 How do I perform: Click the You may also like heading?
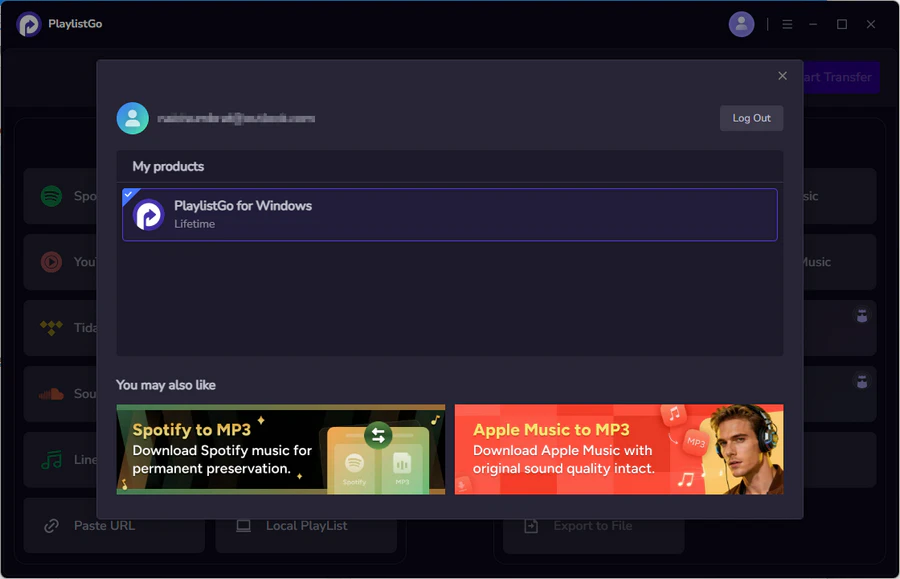[166, 385]
